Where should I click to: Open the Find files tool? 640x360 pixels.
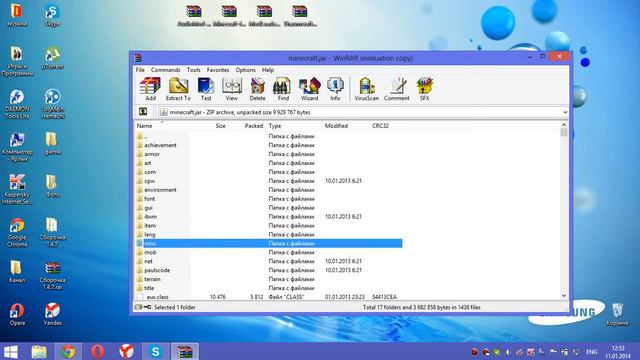[282, 89]
